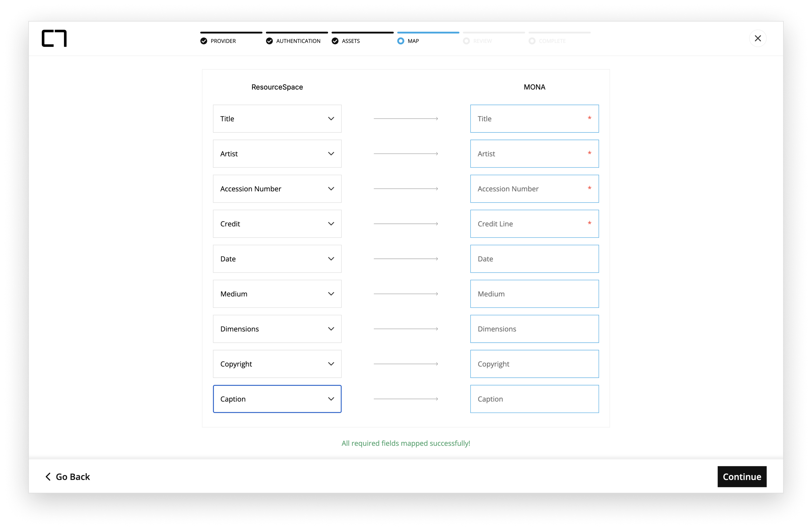Image resolution: width=812 pixels, height=529 pixels.
Task: Open the Accession Number source dropdown
Action: click(x=277, y=189)
